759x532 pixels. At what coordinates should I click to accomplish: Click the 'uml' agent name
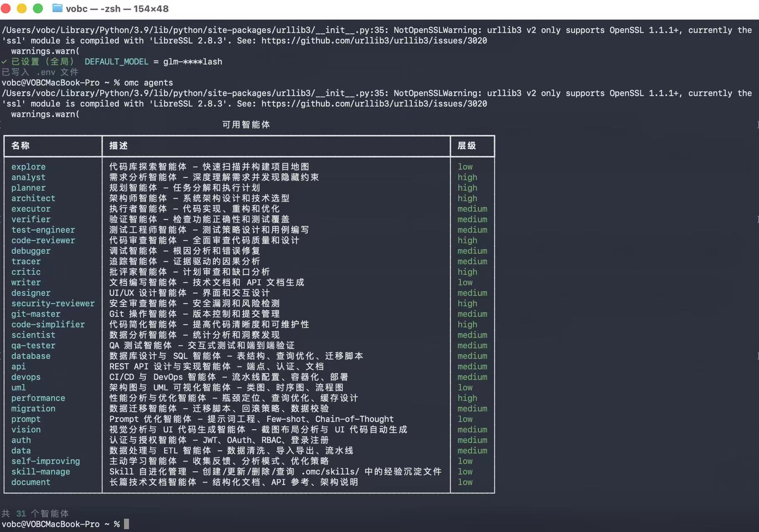[x=18, y=388]
